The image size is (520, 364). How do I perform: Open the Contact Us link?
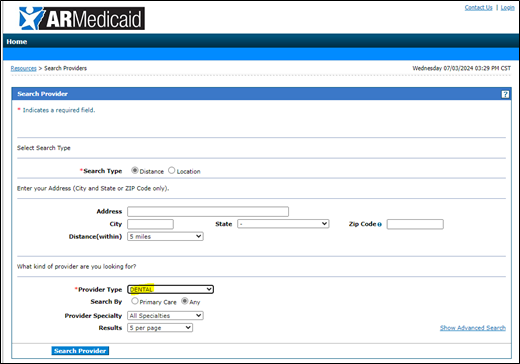pyautogui.click(x=478, y=7)
